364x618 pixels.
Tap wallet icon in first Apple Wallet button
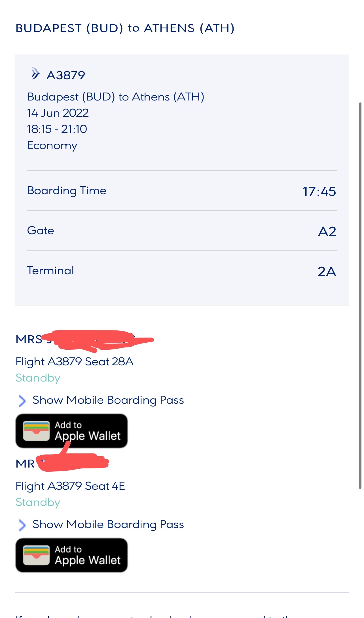pos(36,431)
